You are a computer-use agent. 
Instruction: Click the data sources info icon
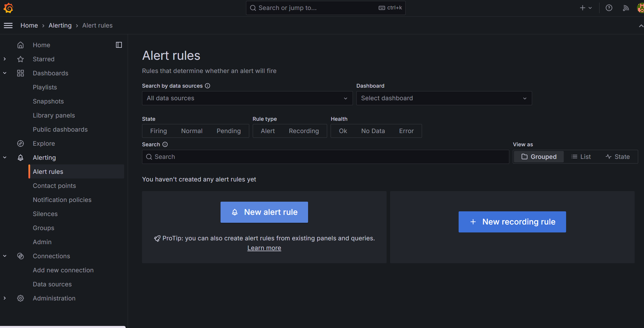click(x=207, y=86)
